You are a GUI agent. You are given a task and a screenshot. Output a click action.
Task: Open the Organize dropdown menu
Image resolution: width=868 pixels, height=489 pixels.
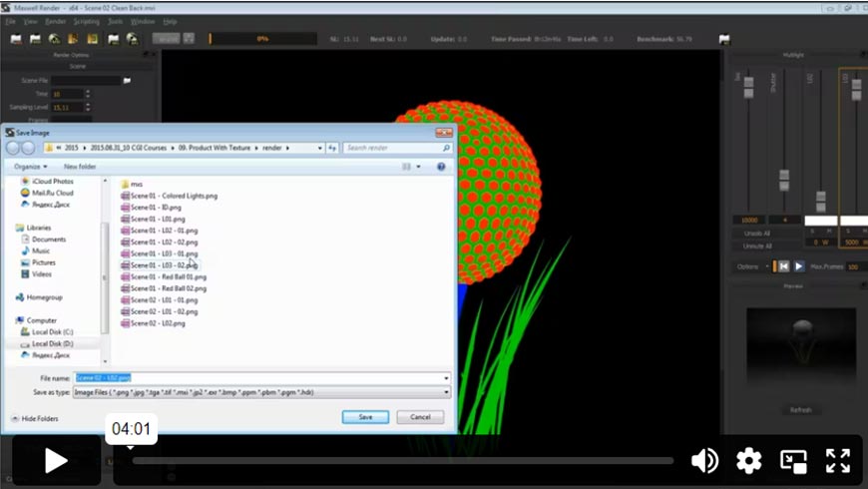(x=31, y=167)
